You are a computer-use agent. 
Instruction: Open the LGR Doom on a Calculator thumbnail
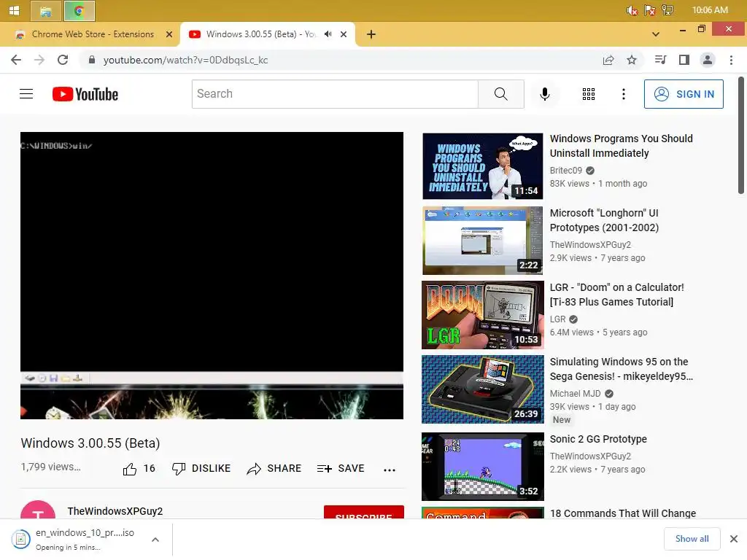pyautogui.click(x=483, y=315)
